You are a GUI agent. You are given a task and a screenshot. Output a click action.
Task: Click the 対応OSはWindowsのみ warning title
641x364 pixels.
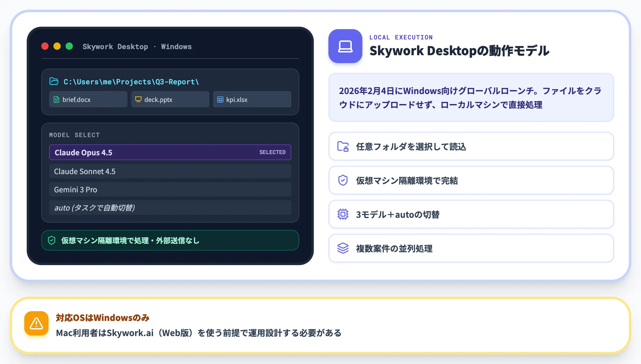point(103,318)
